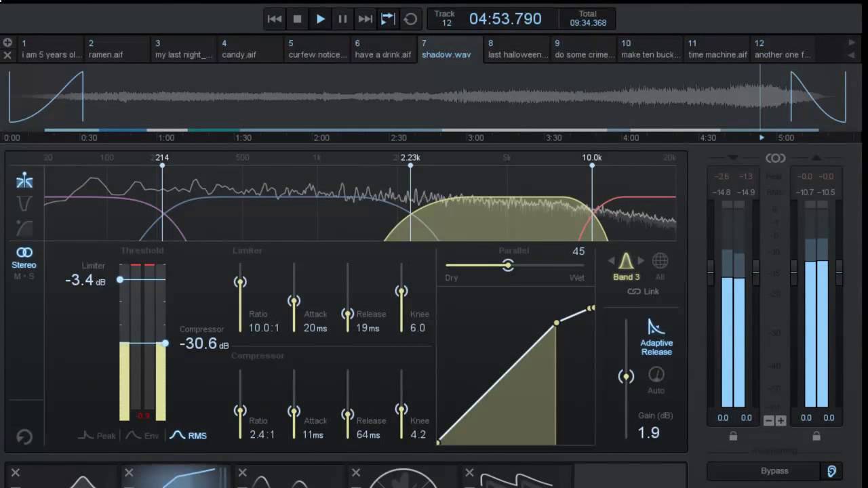Click the Parallel dry/wet slider handle

[507, 266]
